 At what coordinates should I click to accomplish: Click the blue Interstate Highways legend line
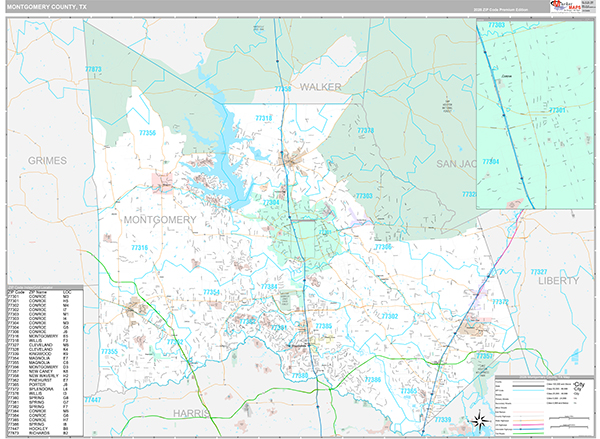tap(528, 429)
